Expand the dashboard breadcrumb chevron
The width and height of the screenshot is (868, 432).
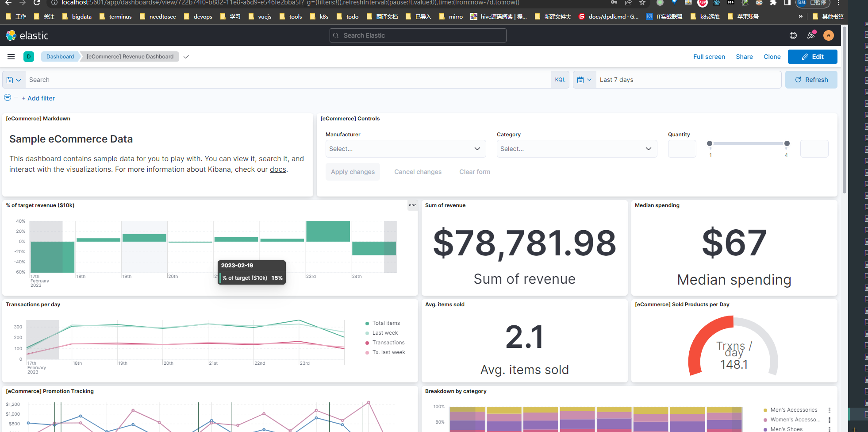point(186,57)
